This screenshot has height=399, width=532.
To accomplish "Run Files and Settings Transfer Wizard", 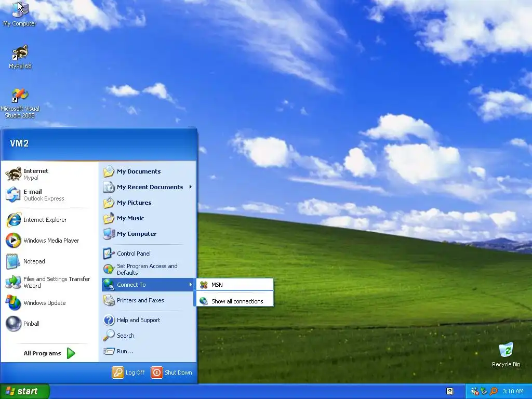I will (49, 282).
